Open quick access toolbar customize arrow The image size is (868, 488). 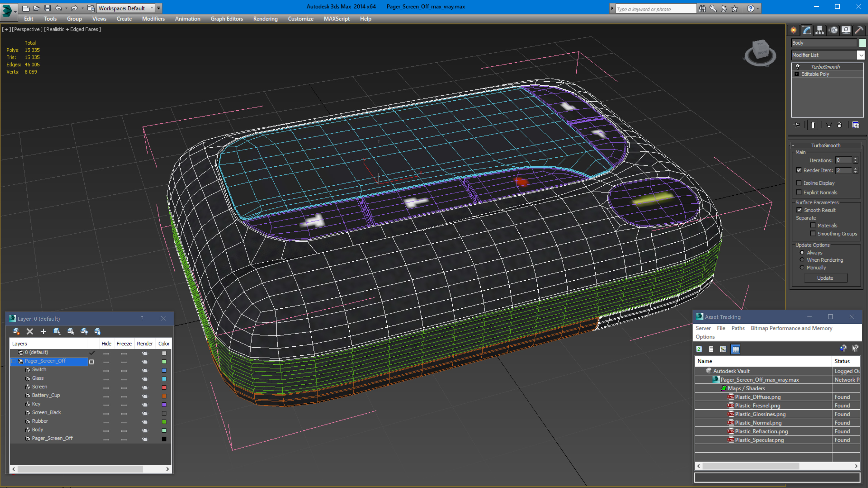pos(159,8)
